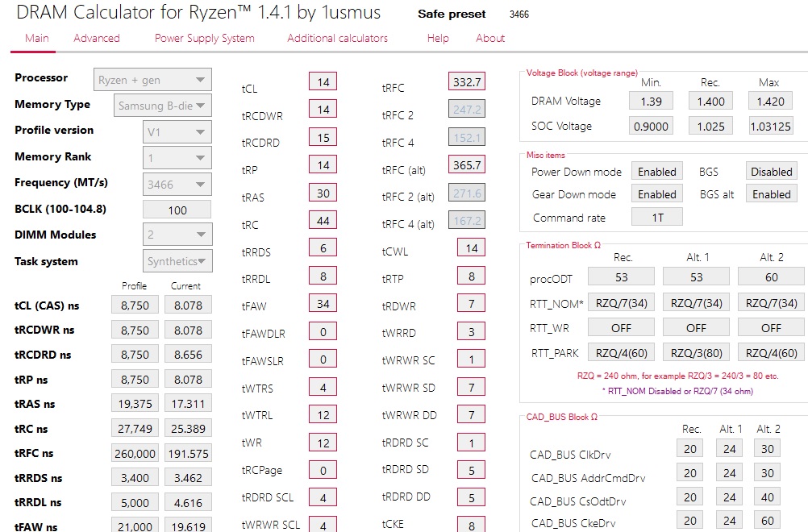Click the DRAM Voltage Min. value 1.39
The image size is (808, 532).
(651, 102)
